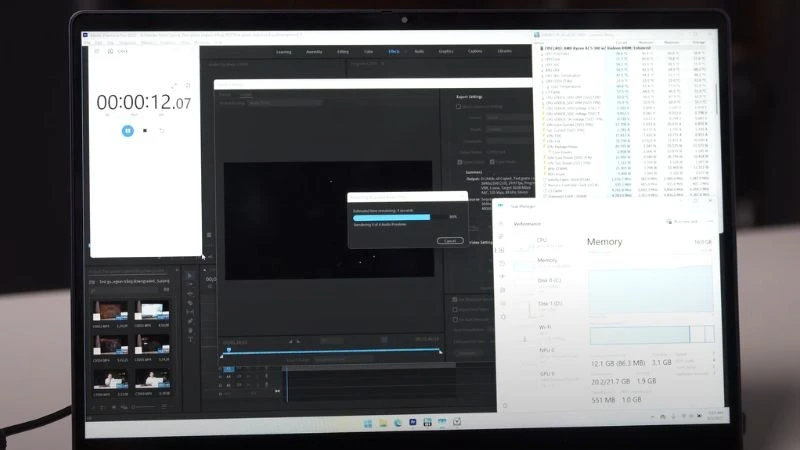Select the bottom-left presenter clip thumbnail
This screenshot has width=800, height=450.
(110, 380)
